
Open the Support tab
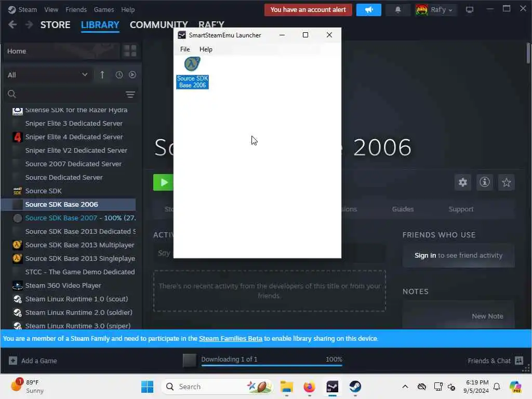coord(461,209)
